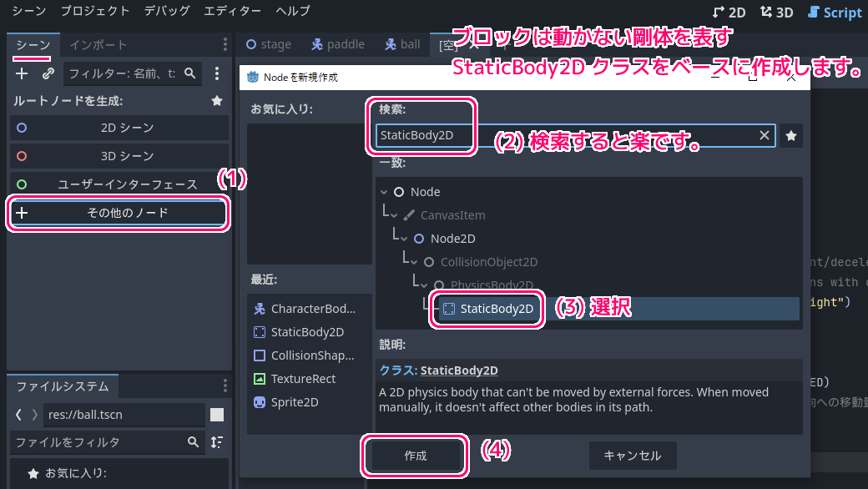Click the res://ball.tscn path field
This screenshot has width=868, height=489.
(x=124, y=415)
